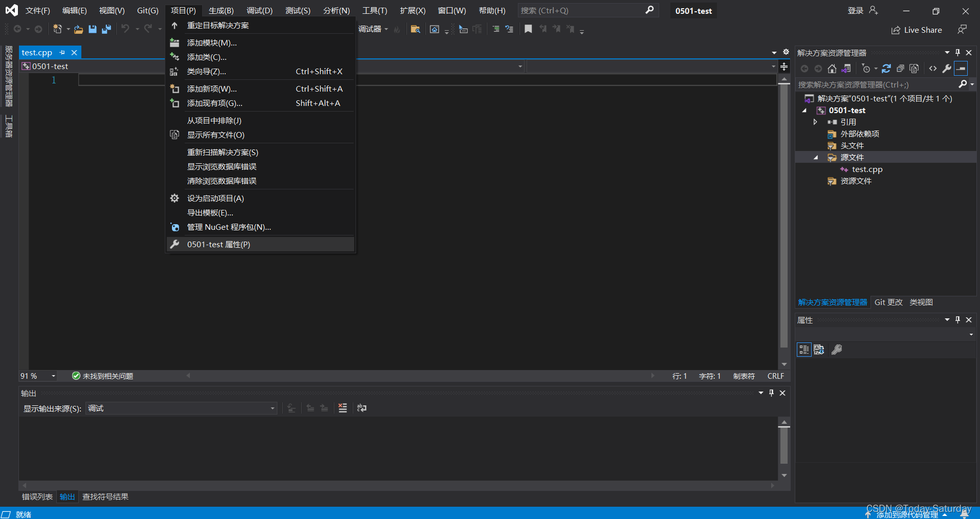Click the Undo arrow icon
Image resolution: width=980 pixels, height=519 pixels.
[x=125, y=29]
